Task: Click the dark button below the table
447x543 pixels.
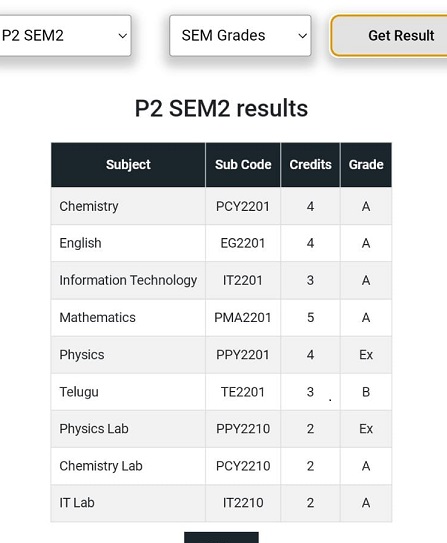Action: 221,537
